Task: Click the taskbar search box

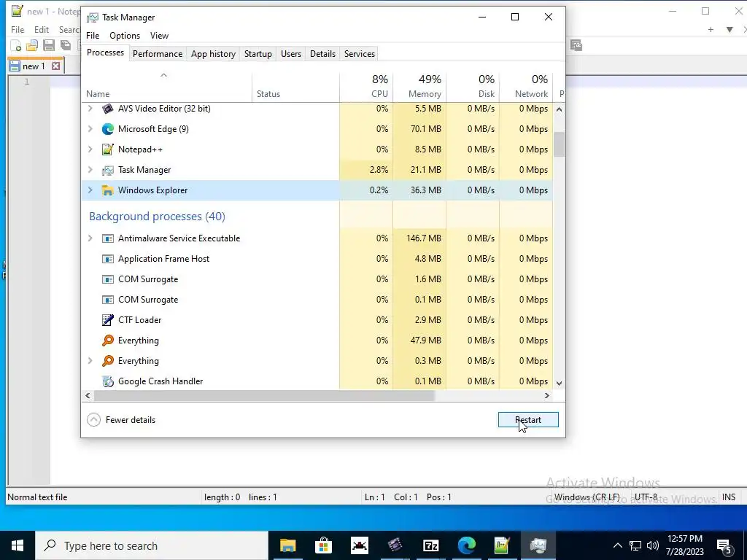Action: click(152, 545)
